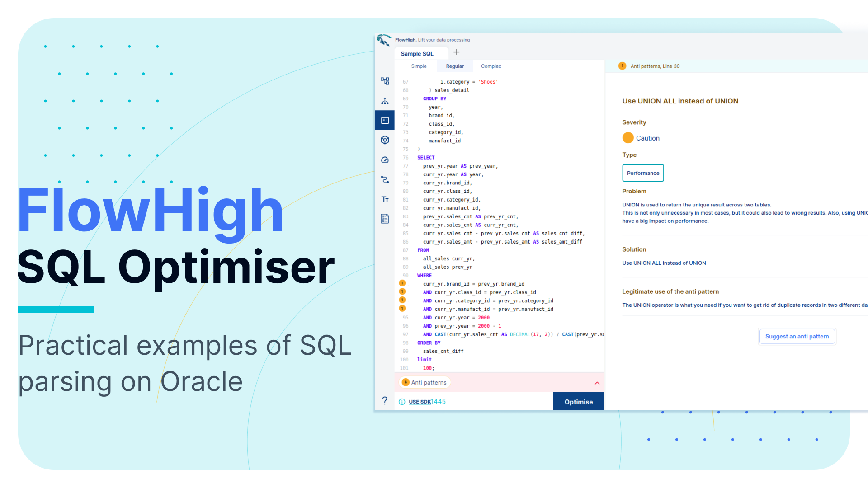Open the diagram blocks sidebar icon

click(385, 81)
